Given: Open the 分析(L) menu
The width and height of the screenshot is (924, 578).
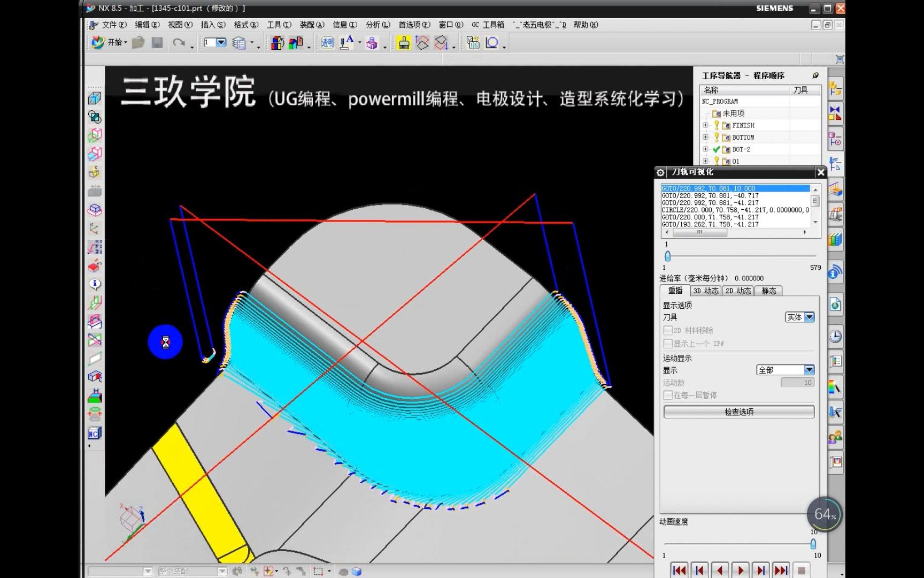Looking at the screenshot, I should (x=378, y=25).
